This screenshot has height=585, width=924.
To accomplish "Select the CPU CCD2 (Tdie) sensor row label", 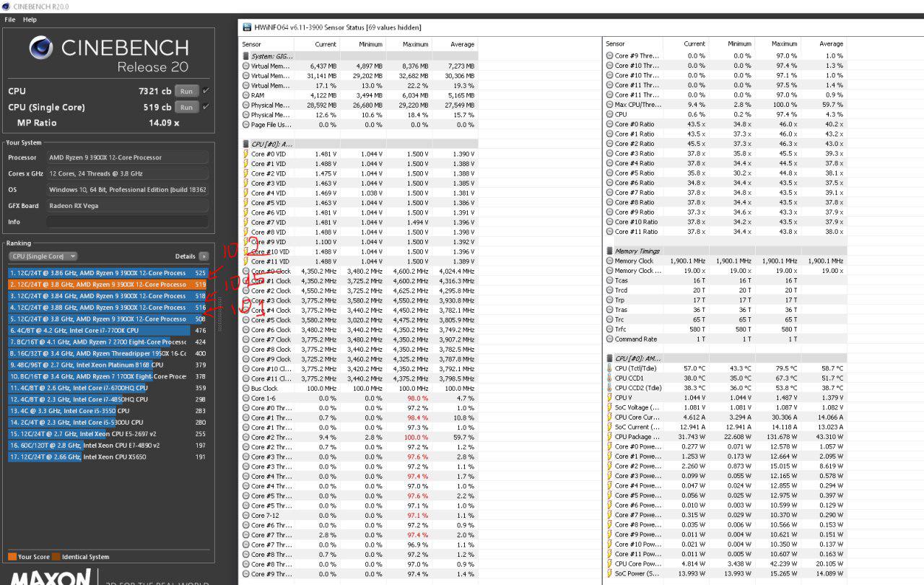I will click(x=638, y=388).
